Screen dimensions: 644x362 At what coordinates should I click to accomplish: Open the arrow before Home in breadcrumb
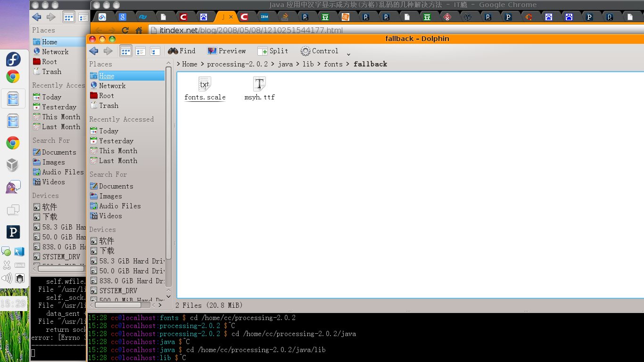pyautogui.click(x=179, y=64)
